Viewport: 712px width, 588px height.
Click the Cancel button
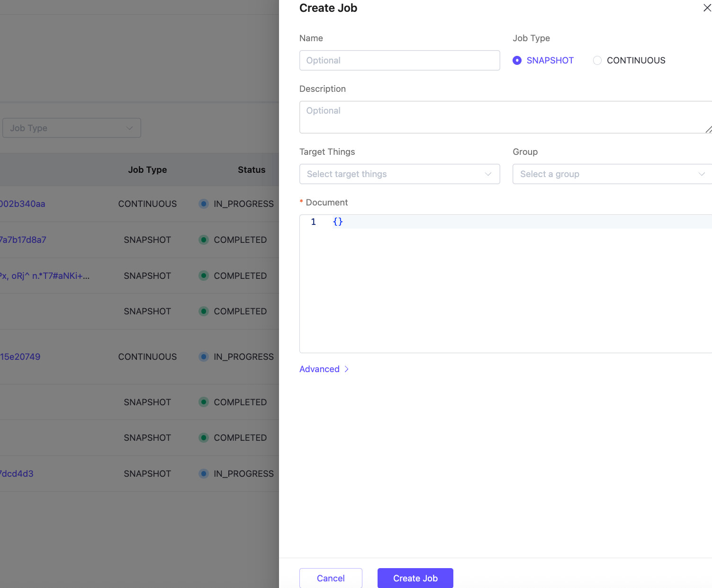pos(331,578)
